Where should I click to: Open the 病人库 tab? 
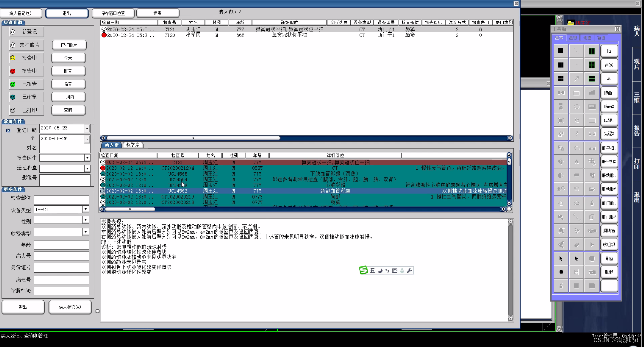click(x=111, y=145)
